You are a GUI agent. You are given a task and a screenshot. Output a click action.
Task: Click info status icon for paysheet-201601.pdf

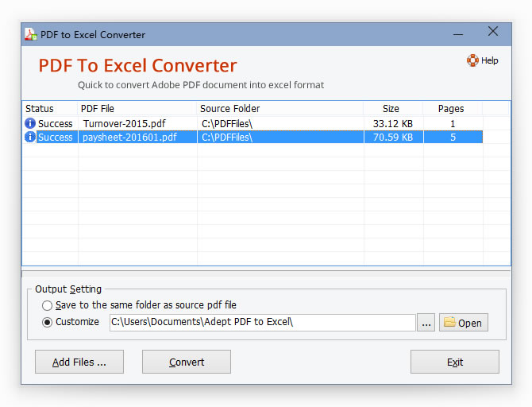tap(30, 137)
